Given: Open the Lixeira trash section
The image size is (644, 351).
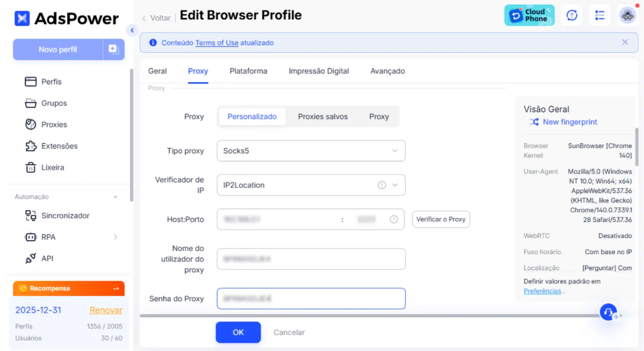Looking at the screenshot, I should tap(52, 168).
